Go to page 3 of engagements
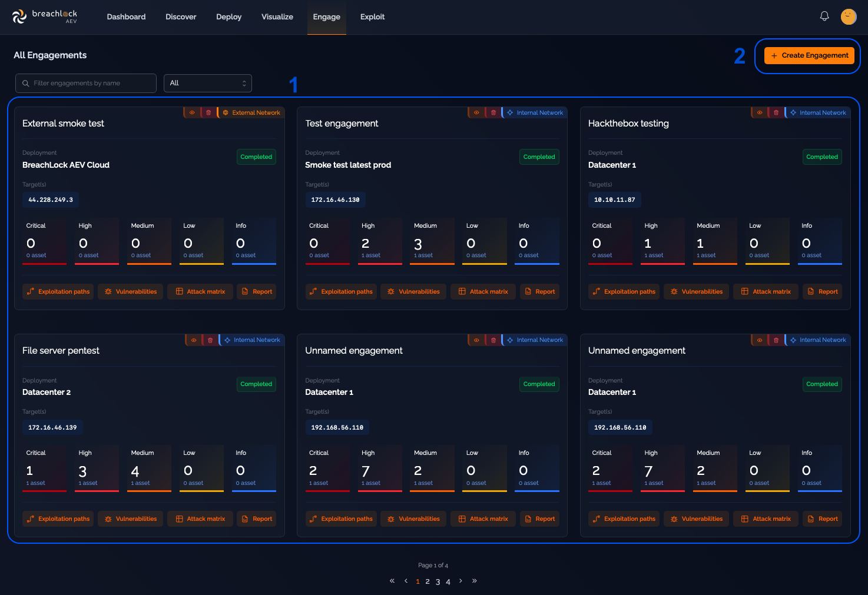This screenshot has width=868, height=595. pos(438,581)
